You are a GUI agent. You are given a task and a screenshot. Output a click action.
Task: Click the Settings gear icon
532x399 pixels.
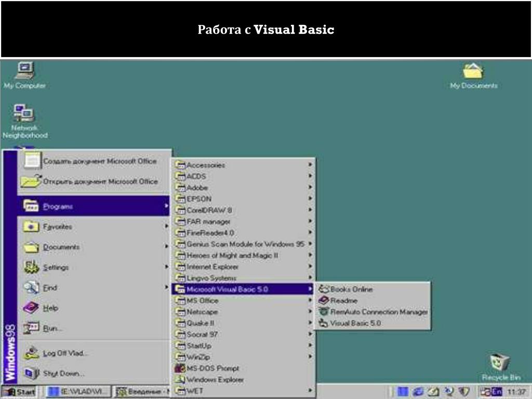pos(31,267)
